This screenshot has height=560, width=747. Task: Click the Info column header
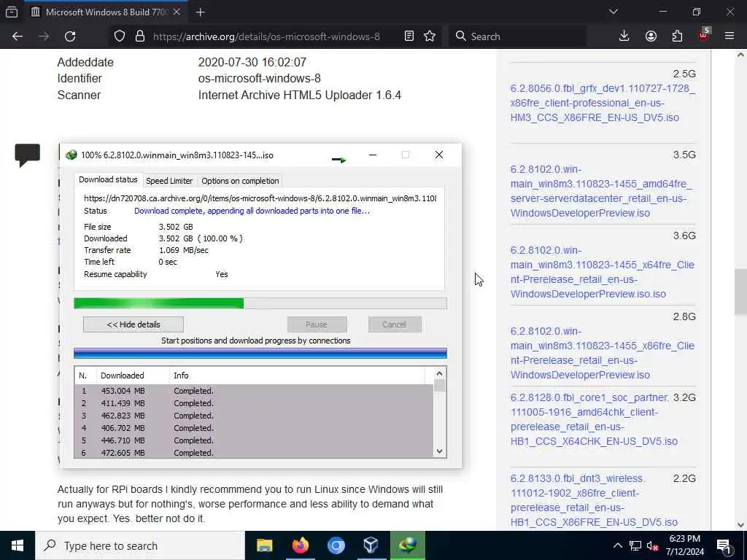point(298,376)
